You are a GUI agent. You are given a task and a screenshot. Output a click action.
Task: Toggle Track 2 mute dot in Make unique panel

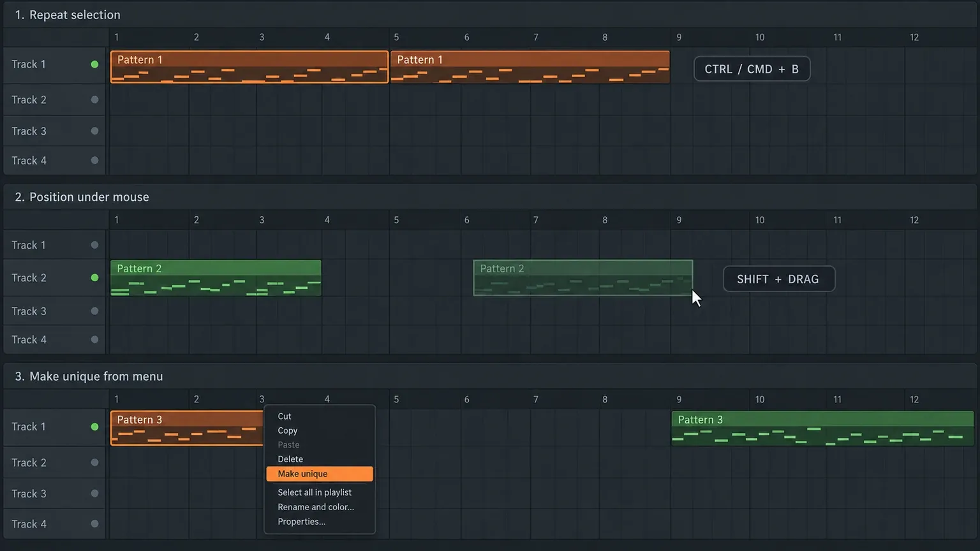[x=94, y=462]
